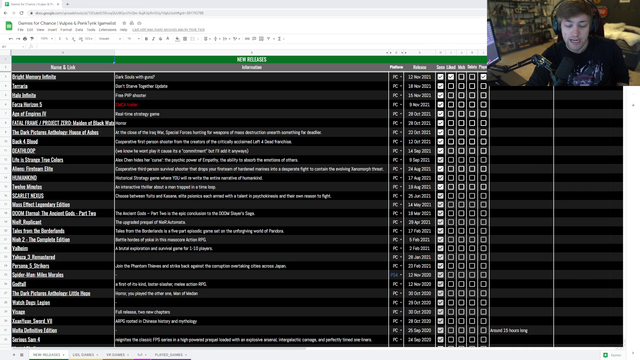640x360 pixels.
Task: Open the PLAYED_GAMES tab dropdown arrow
Action: pos(186,355)
